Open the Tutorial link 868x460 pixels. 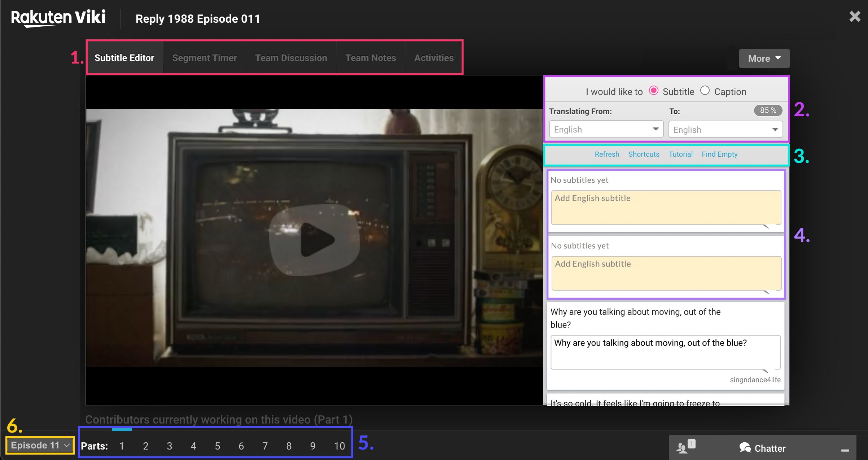[680, 154]
